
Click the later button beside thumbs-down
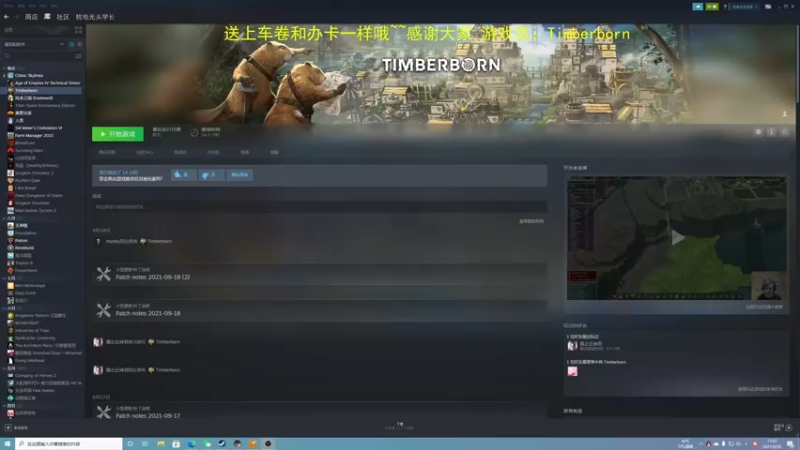239,175
